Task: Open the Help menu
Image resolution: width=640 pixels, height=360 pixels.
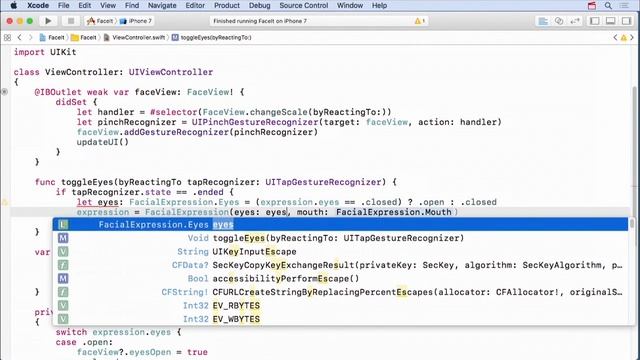Action: 379,5
